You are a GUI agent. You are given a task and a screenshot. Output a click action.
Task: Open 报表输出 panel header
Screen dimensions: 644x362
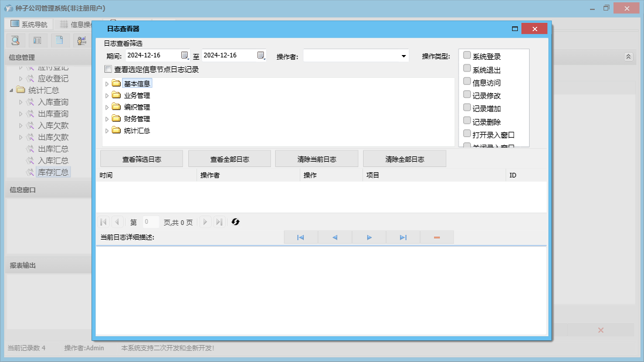click(49, 265)
